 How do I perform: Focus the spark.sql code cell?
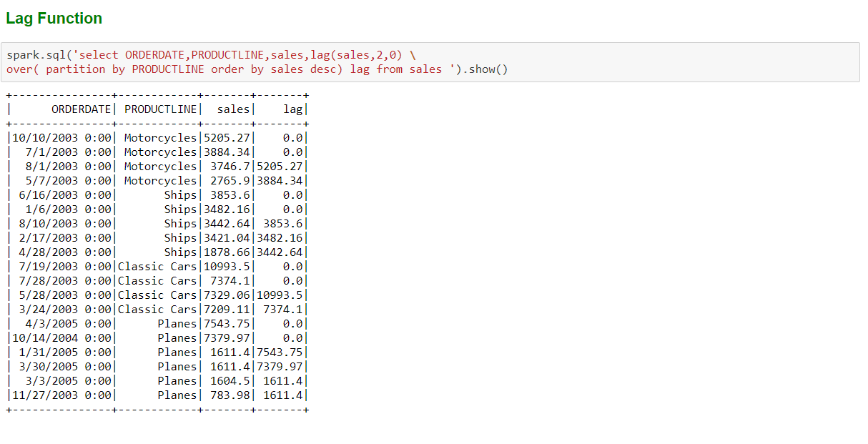coord(430,62)
